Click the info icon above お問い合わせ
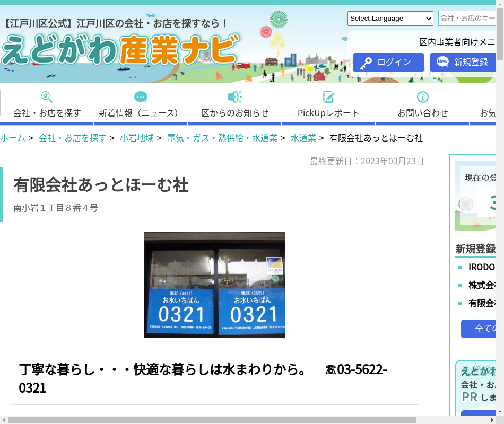Viewport: 504px width, 424px height. (x=422, y=97)
